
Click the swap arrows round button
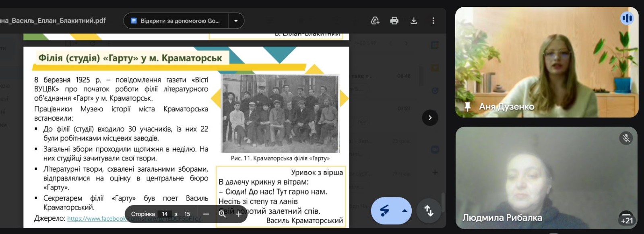point(429,211)
